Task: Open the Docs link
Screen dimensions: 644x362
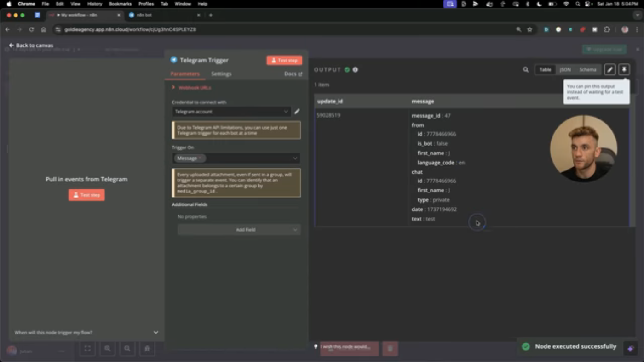Action: pos(293,74)
